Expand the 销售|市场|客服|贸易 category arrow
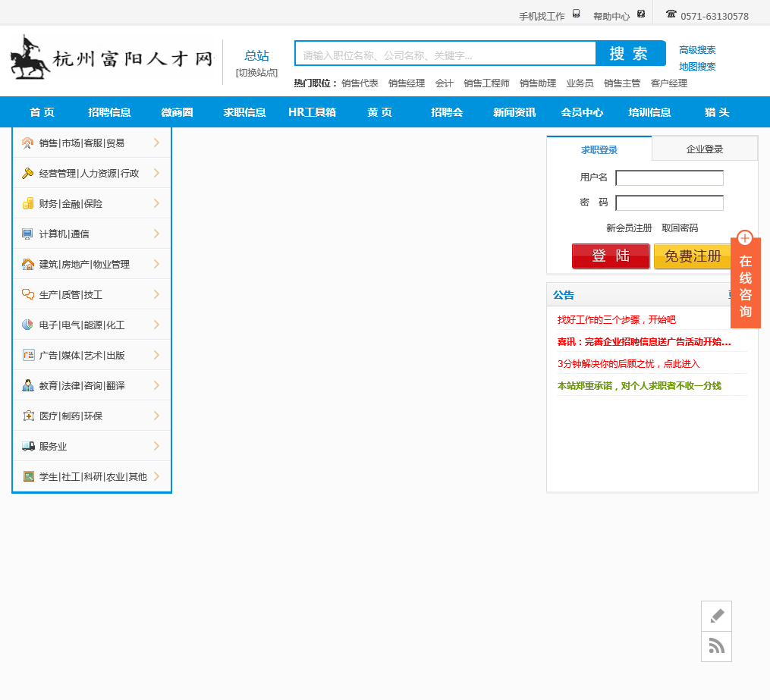The height and width of the screenshot is (700, 770). (x=156, y=143)
